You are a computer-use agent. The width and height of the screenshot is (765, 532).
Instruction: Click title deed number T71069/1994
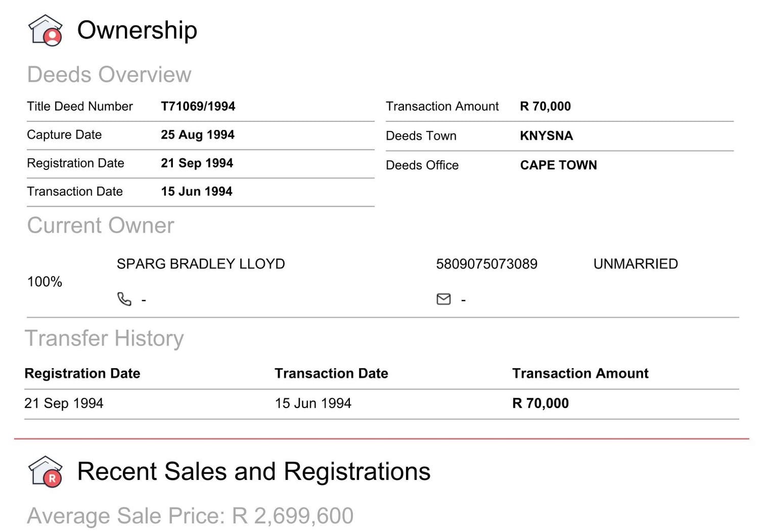198,106
